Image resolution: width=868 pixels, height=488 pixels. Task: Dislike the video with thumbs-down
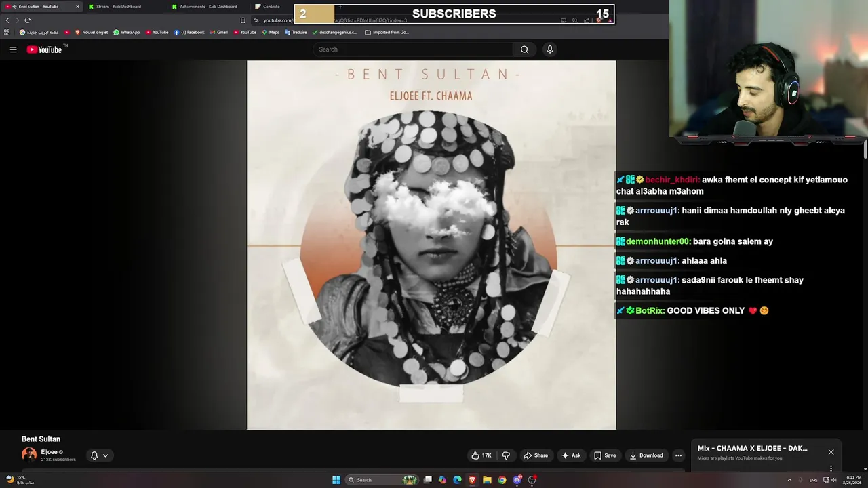(506, 455)
